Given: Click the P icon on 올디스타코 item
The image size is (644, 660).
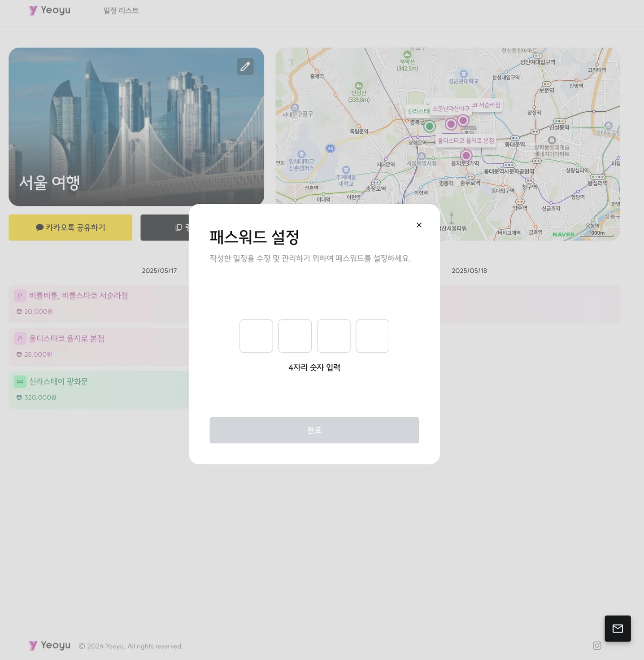Looking at the screenshot, I should click(20, 339).
